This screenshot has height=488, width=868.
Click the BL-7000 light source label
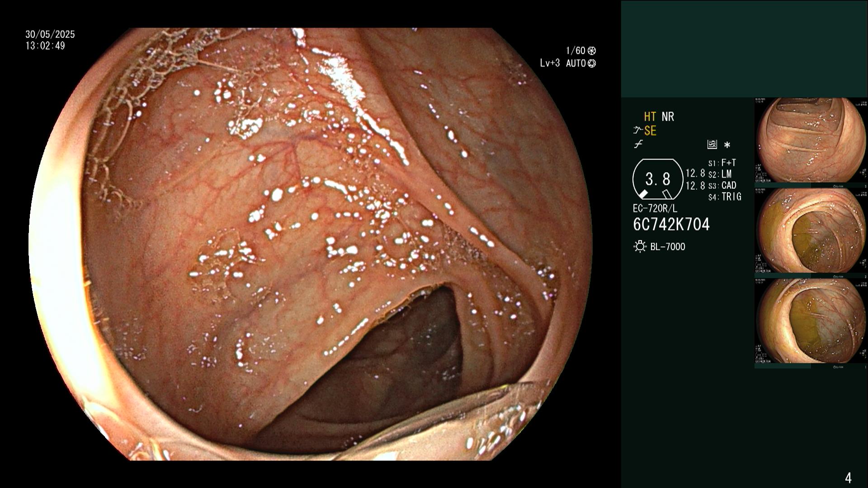[x=668, y=247]
